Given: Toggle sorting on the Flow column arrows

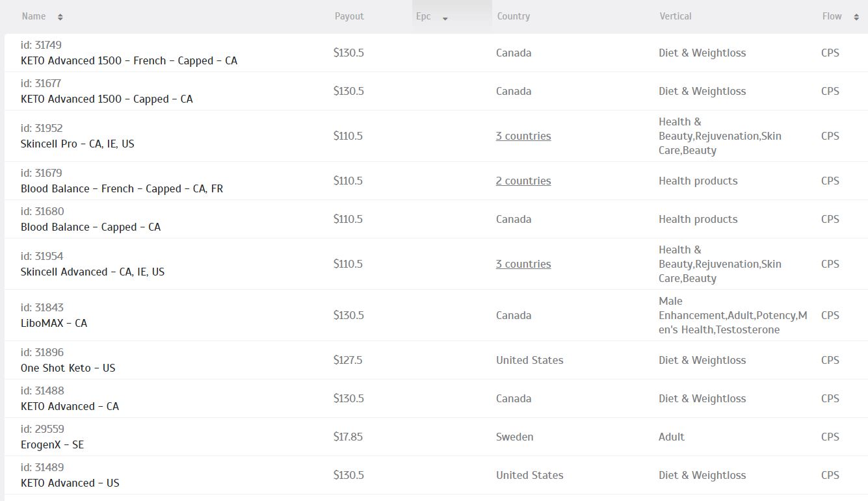Looking at the screenshot, I should tap(856, 17).
